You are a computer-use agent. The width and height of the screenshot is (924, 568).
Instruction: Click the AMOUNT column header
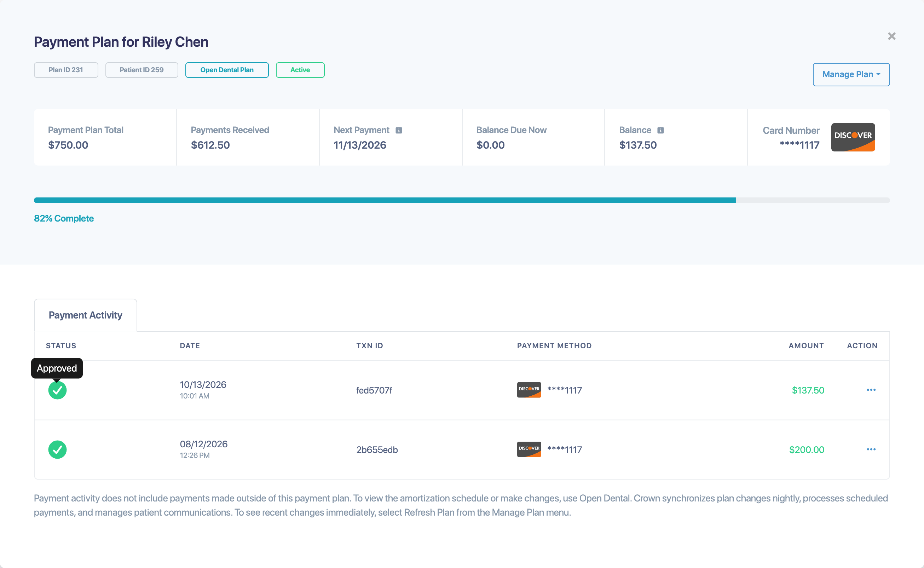point(806,346)
